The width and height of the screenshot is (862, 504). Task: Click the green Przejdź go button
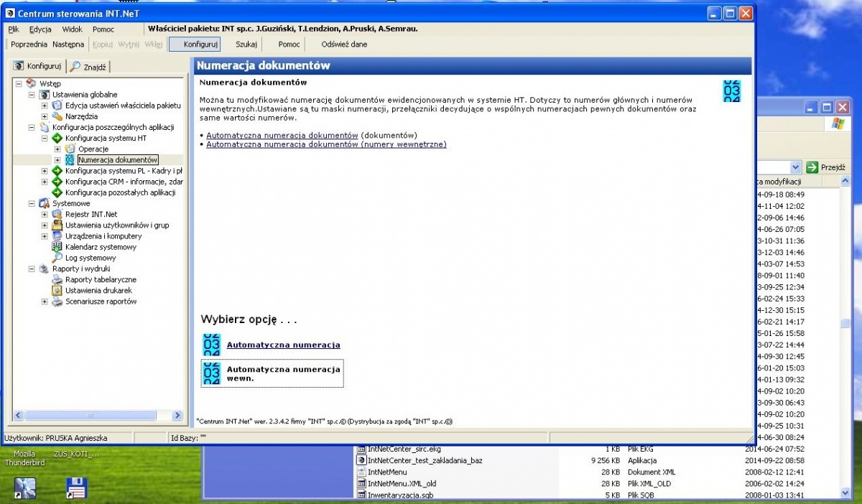[x=812, y=167]
